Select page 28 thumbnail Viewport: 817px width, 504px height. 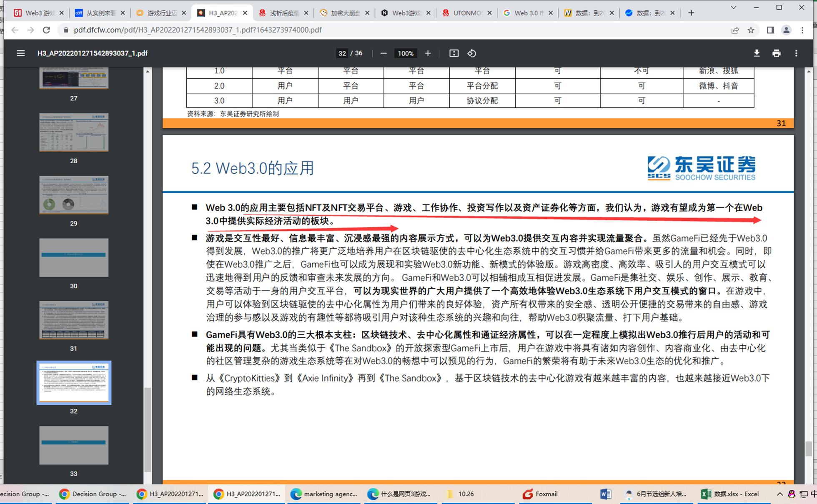(x=74, y=132)
